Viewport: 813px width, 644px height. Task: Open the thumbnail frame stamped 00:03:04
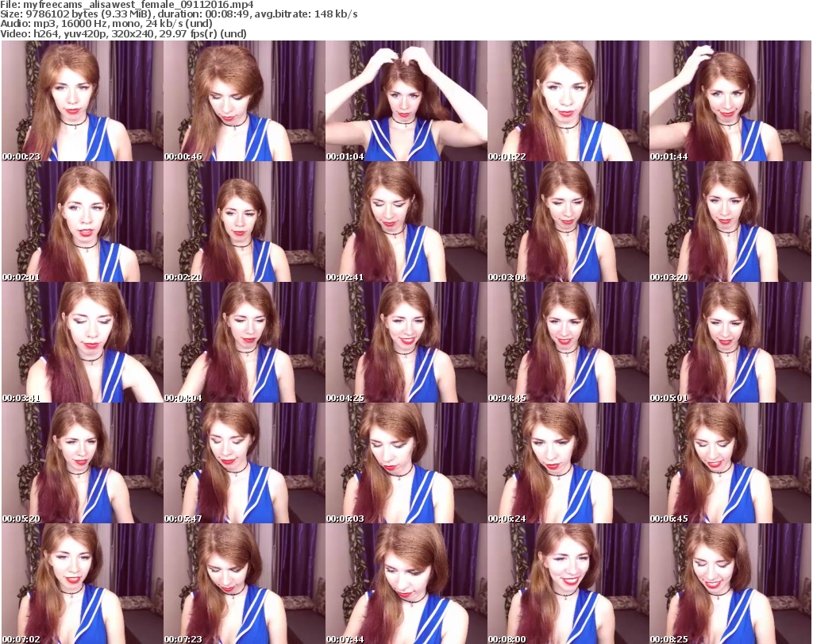[x=568, y=222]
